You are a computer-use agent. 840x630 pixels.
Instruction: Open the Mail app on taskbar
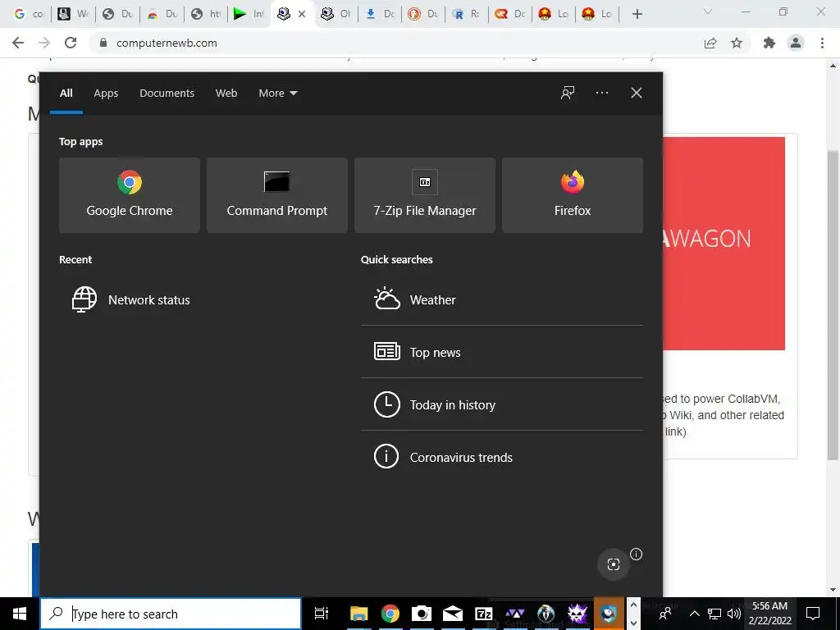(452, 614)
